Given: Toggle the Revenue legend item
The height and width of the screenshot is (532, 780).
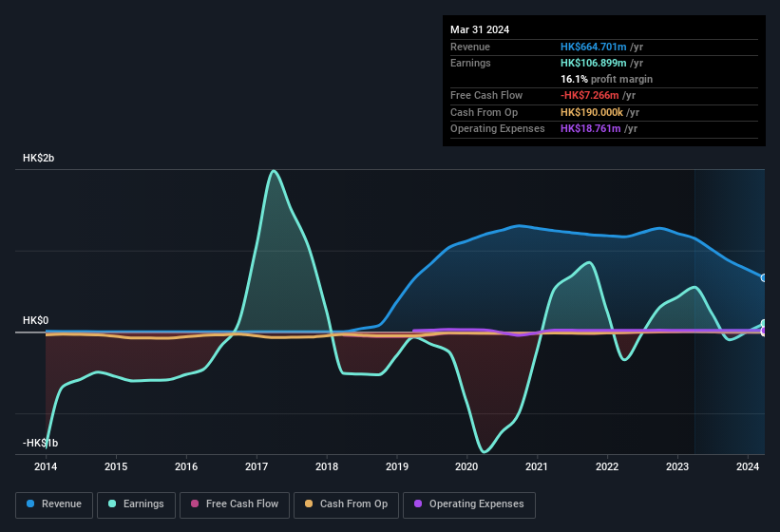Looking at the screenshot, I should [x=55, y=503].
